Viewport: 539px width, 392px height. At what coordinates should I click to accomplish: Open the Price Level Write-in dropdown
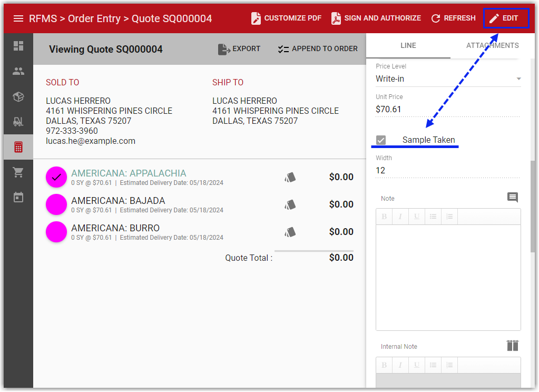click(448, 79)
